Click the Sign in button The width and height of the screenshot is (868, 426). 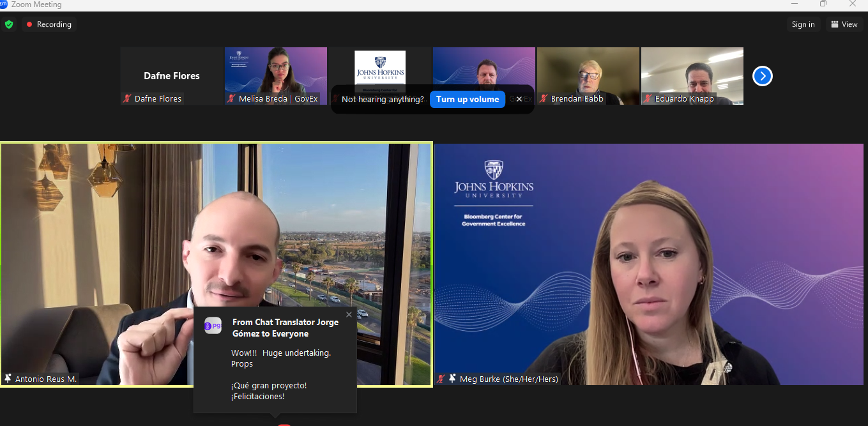pos(803,24)
